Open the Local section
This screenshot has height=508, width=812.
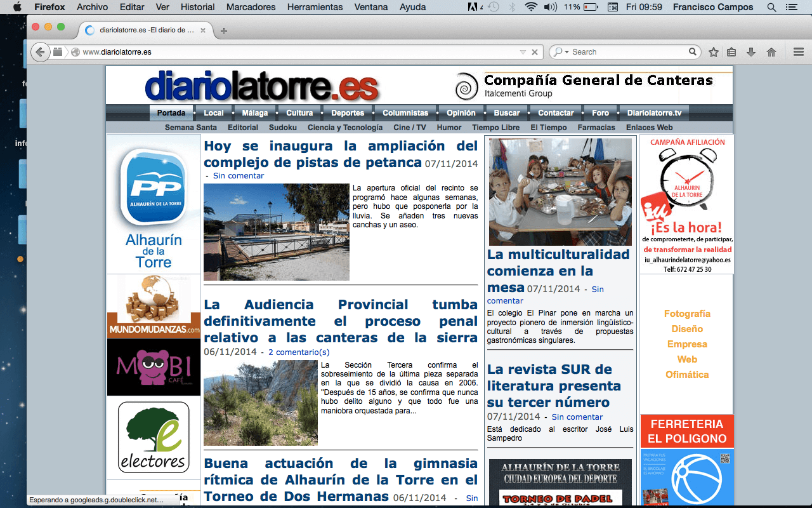[x=214, y=113]
